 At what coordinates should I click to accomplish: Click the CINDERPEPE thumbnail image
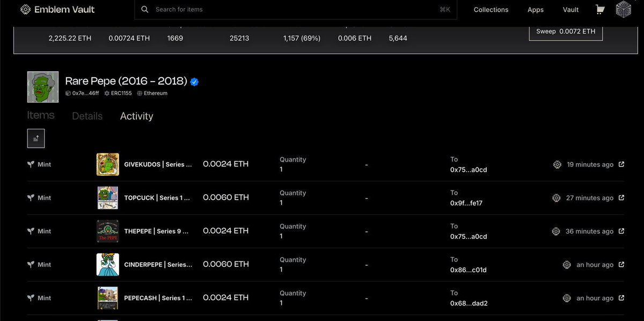tap(108, 265)
